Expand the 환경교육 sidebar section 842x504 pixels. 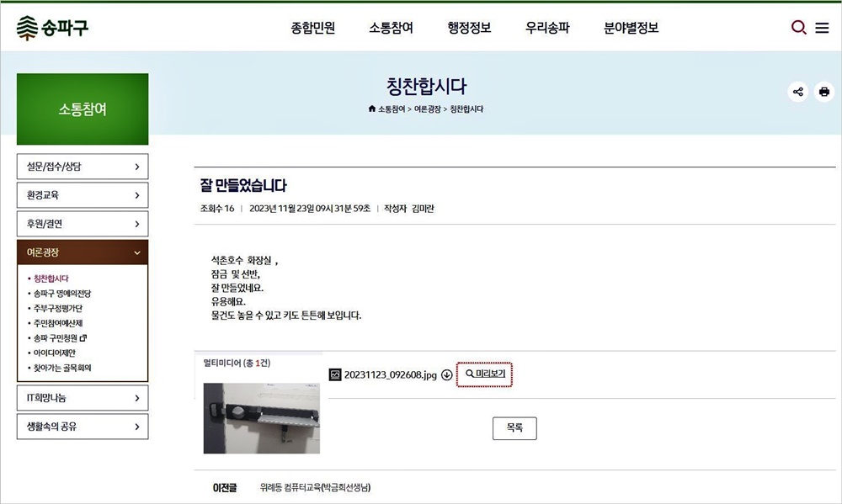[83, 195]
